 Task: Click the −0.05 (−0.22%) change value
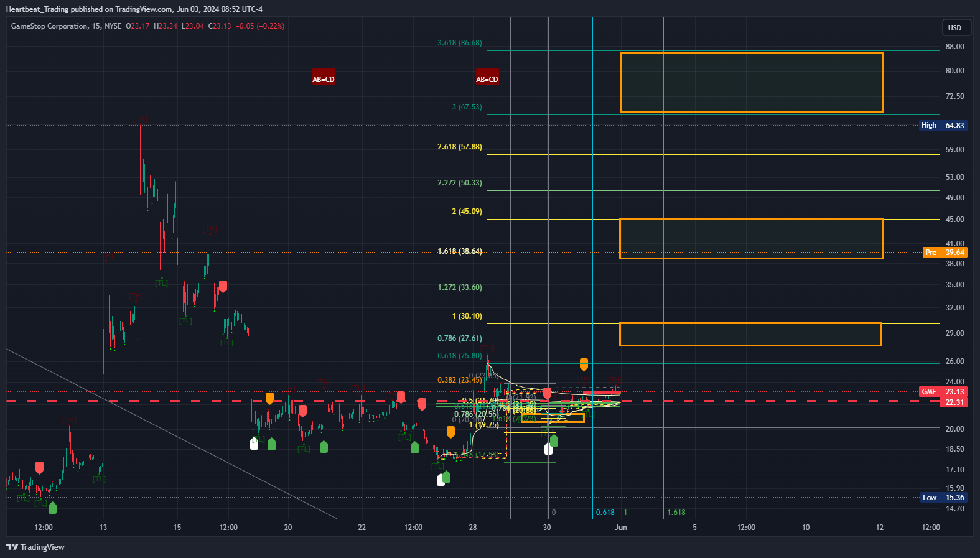tap(260, 26)
